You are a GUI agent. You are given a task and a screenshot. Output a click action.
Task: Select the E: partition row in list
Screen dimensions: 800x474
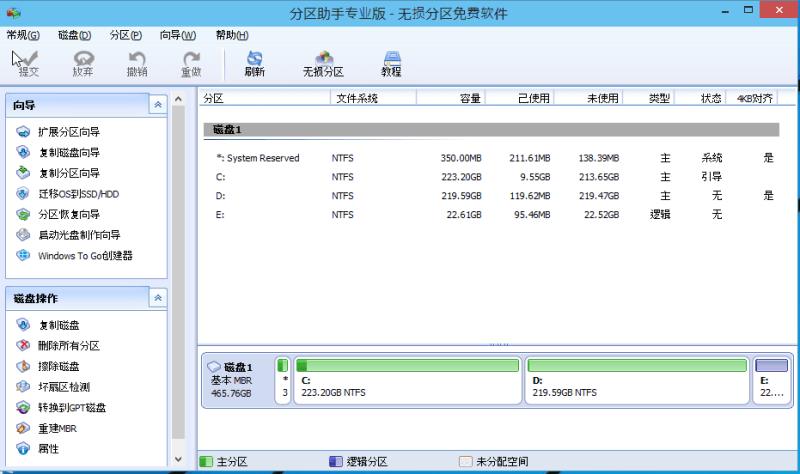pyautogui.click(x=491, y=215)
